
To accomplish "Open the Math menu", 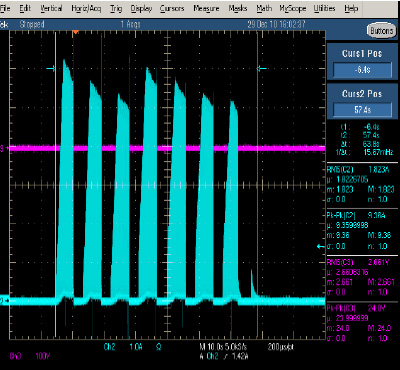I will click(x=264, y=9).
